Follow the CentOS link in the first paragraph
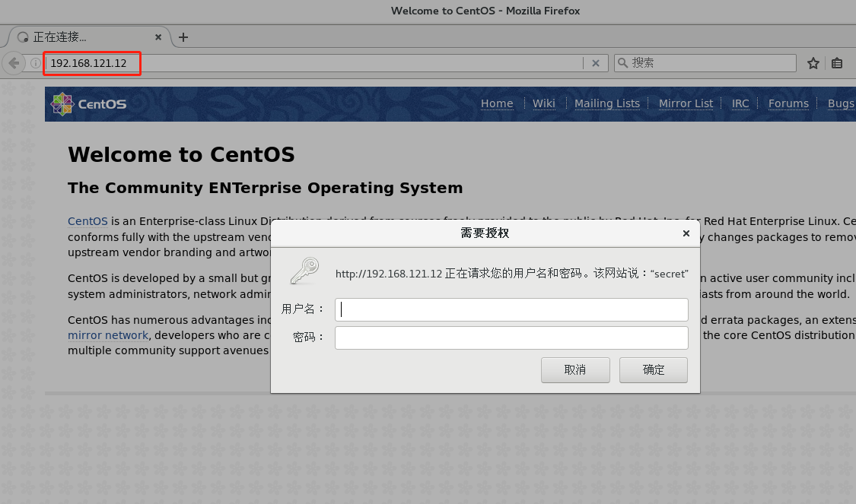The image size is (856, 504). pos(88,221)
